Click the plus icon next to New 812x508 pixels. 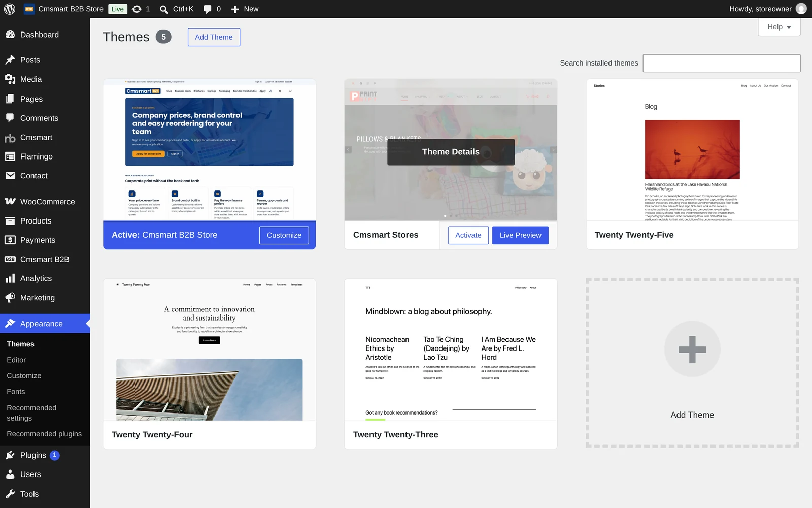tap(235, 9)
